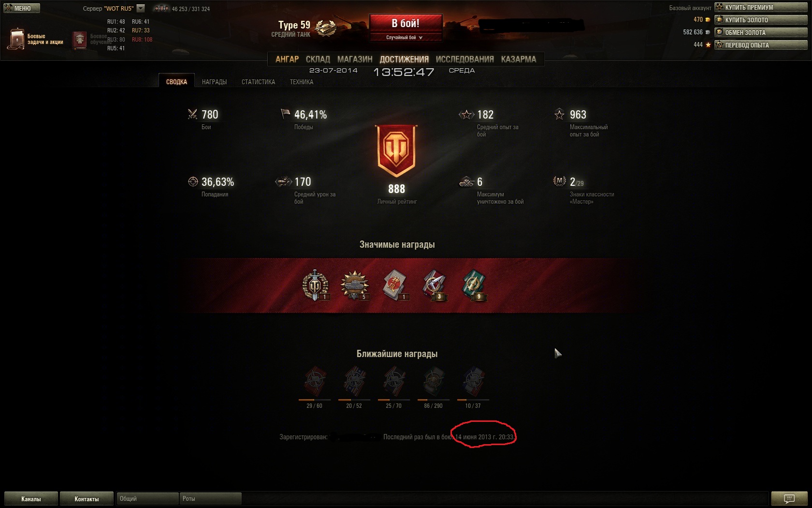Click the upcoming award showing 86 / 290
The height and width of the screenshot is (508, 812).
(x=434, y=382)
